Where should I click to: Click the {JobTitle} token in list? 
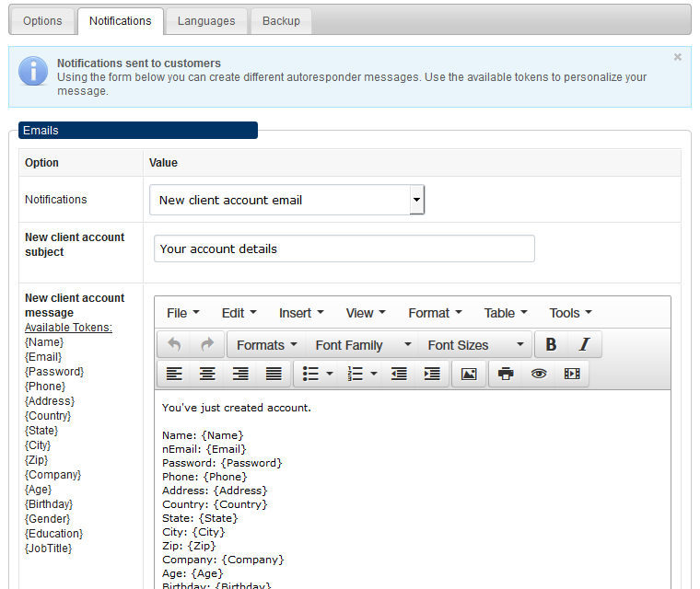48,549
